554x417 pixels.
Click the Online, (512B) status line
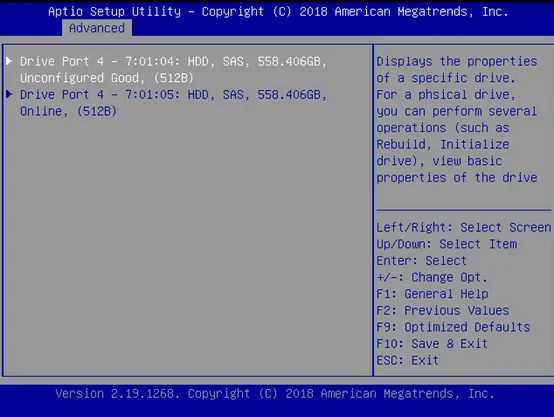pos(68,111)
